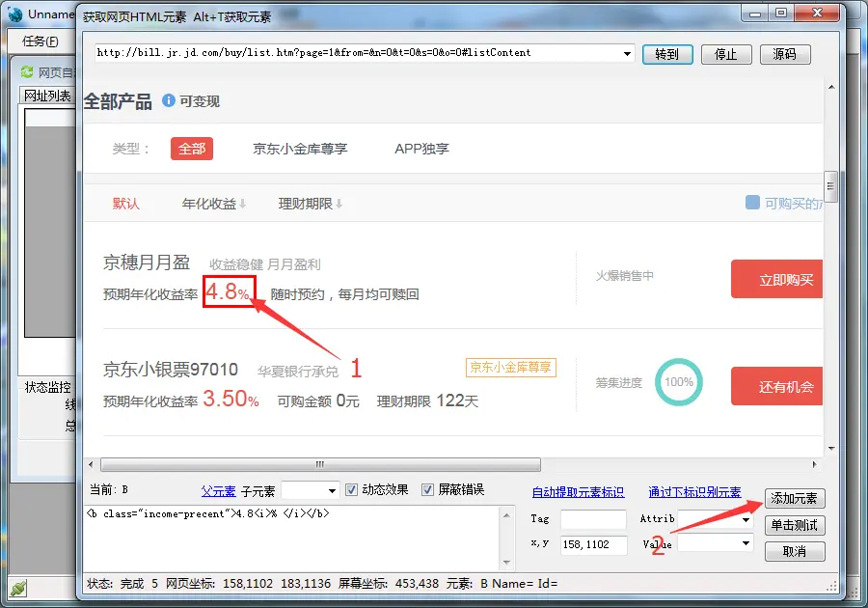Click 火爆销售中 status text

(x=624, y=275)
